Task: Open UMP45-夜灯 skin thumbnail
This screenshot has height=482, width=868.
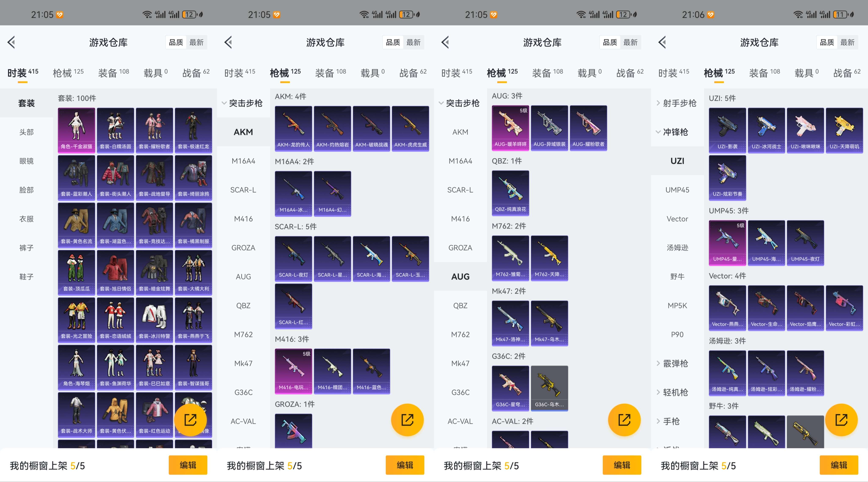Action: (x=805, y=243)
